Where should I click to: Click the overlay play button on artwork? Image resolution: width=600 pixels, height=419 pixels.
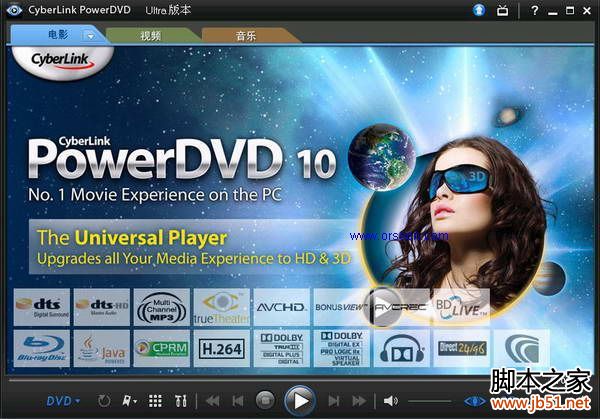[382, 308]
